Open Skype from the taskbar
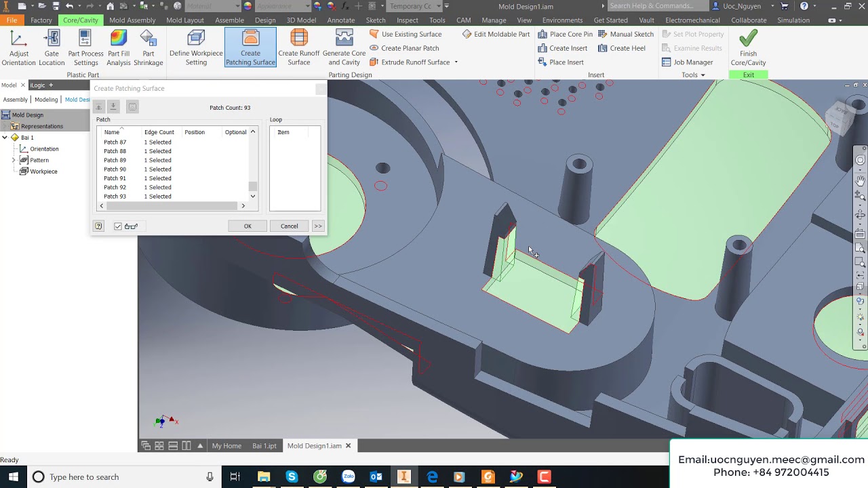The image size is (868, 488). click(292, 477)
